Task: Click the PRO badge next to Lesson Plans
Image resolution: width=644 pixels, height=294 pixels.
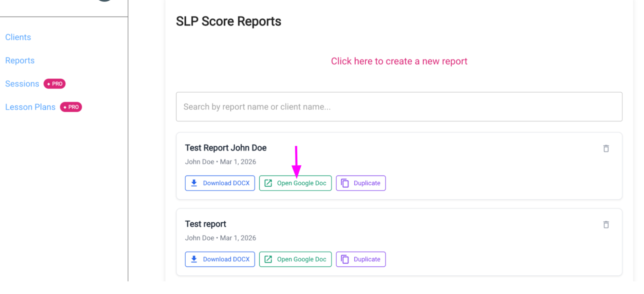Action: pos(71,107)
